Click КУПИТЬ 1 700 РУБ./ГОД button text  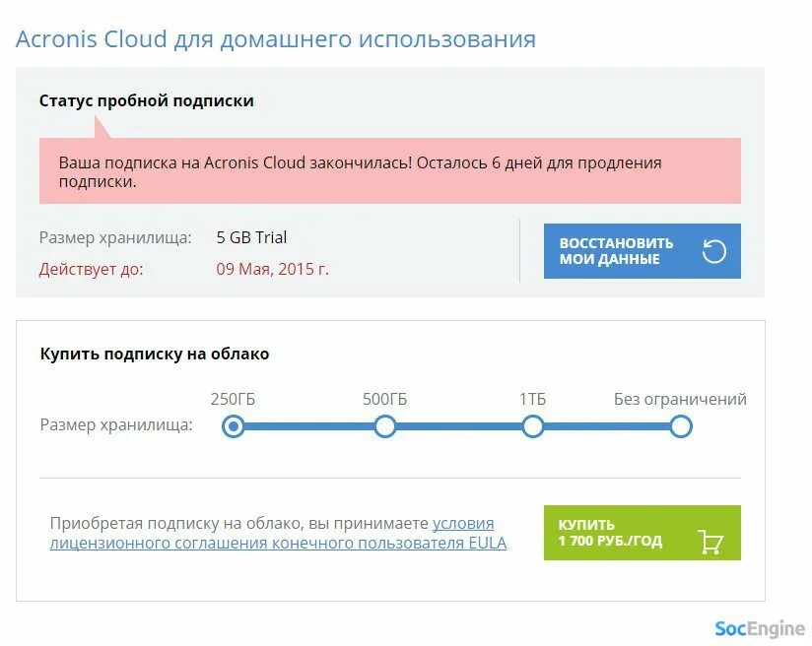point(610,533)
